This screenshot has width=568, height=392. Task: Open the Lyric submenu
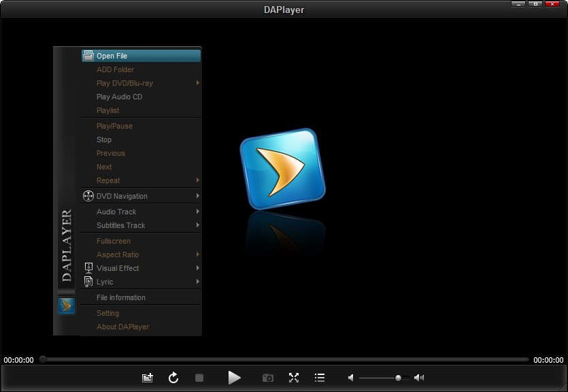tap(105, 282)
